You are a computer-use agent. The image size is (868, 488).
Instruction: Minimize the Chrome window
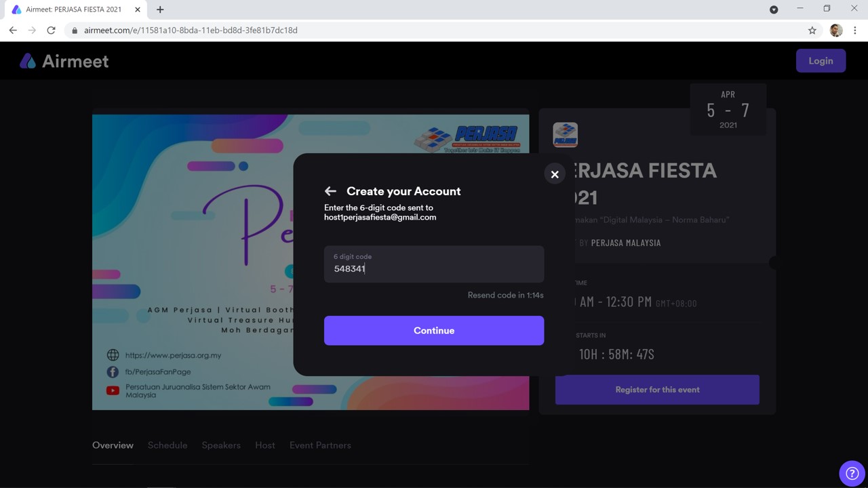(800, 9)
